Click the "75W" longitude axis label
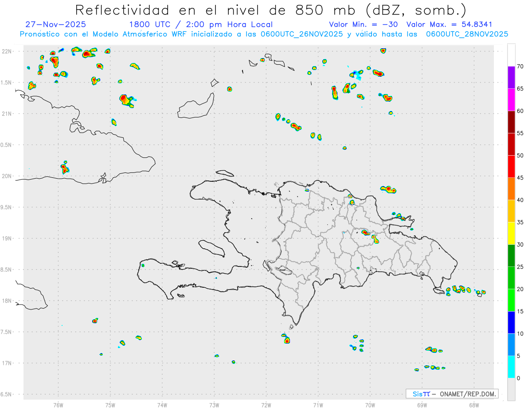Image resolution: width=532 pixels, height=411 pixels. (110, 405)
